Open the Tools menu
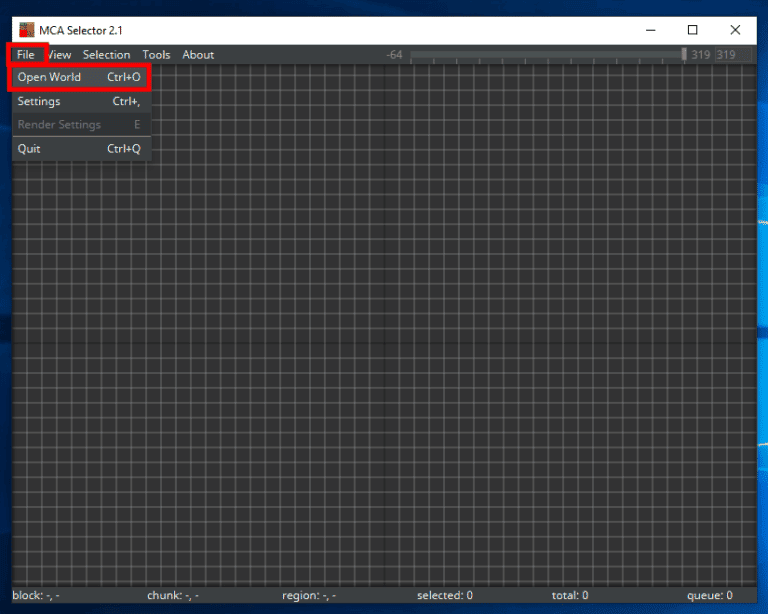The height and width of the screenshot is (614, 768). (x=156, y=55)
